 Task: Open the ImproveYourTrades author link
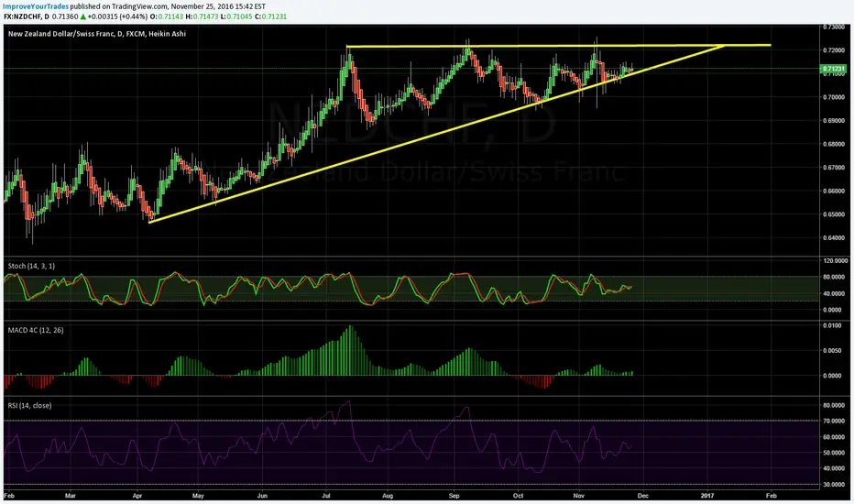[36, 6]
